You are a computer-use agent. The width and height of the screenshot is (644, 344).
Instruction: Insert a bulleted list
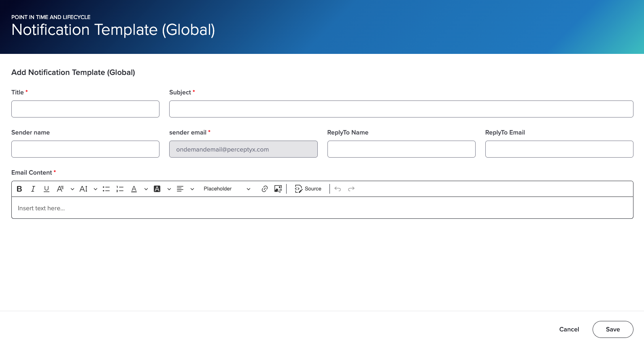(x=106, y=189)
